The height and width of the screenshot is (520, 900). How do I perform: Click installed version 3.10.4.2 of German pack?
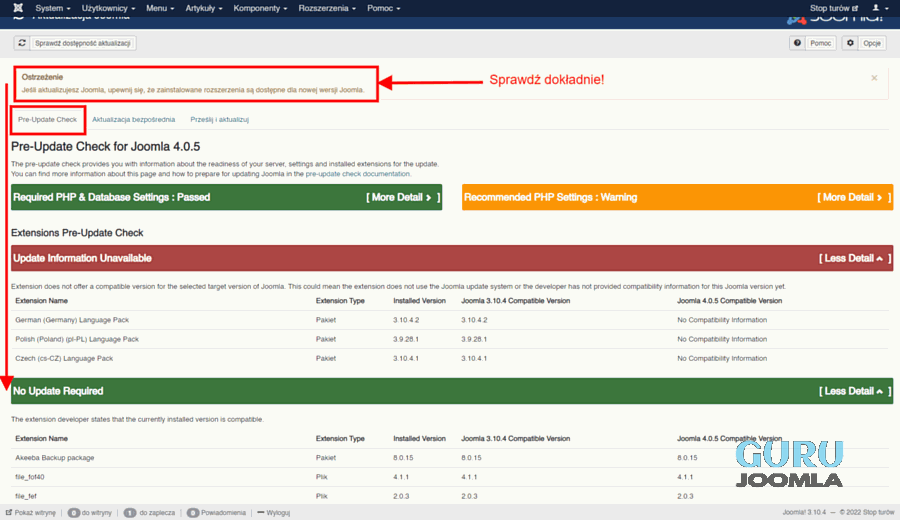click(406, 320)
